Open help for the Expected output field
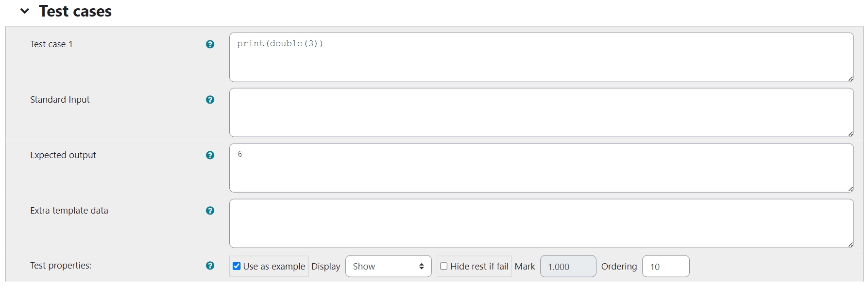The height and width of the screenshot is (288, 868). click(x=210, y=155)
